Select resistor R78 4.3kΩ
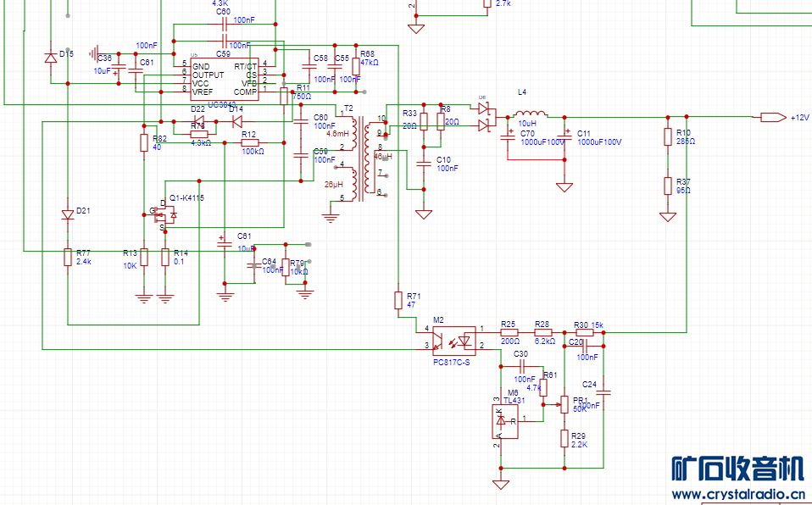The height and width of the screenshot is (505, 812). [199, 134]
